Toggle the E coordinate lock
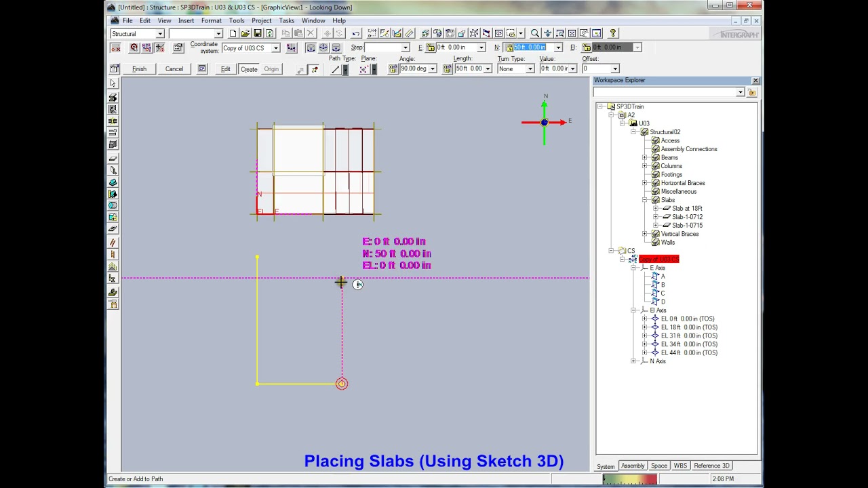This screenshot has height=488, width=868. click(431, 47)
